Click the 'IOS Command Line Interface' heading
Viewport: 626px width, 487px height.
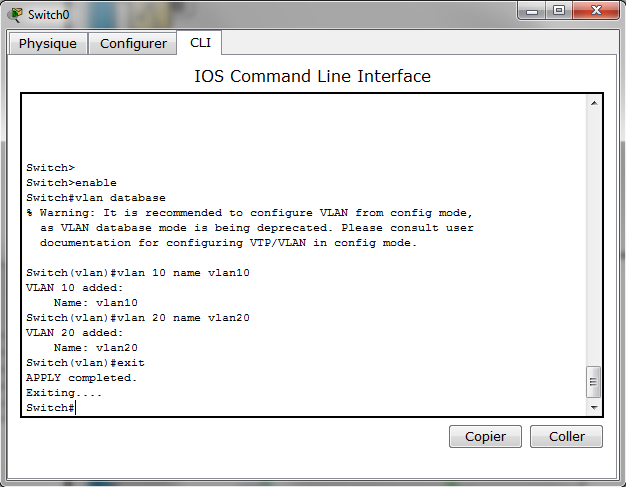[x=313, y=76]
